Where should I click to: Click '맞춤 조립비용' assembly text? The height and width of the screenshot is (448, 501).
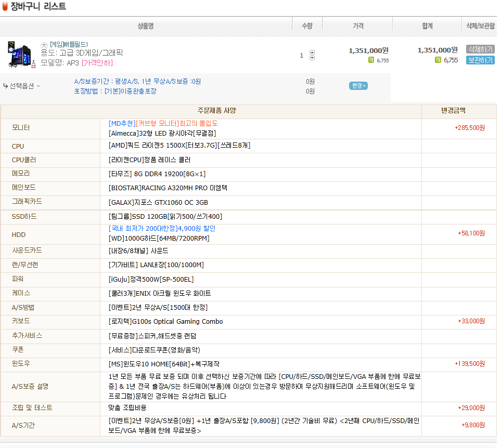pos(127,408)
